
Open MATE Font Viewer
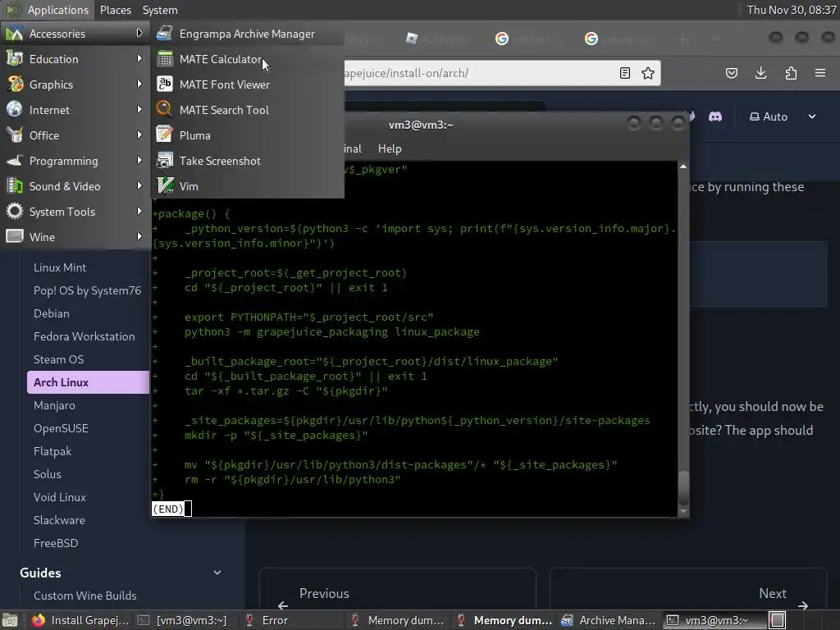[247, 84]
